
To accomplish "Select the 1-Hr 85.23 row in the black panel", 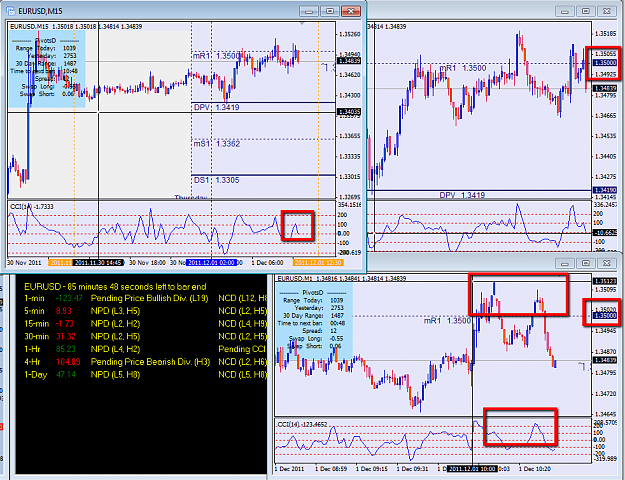I will [x=145, y=349].
